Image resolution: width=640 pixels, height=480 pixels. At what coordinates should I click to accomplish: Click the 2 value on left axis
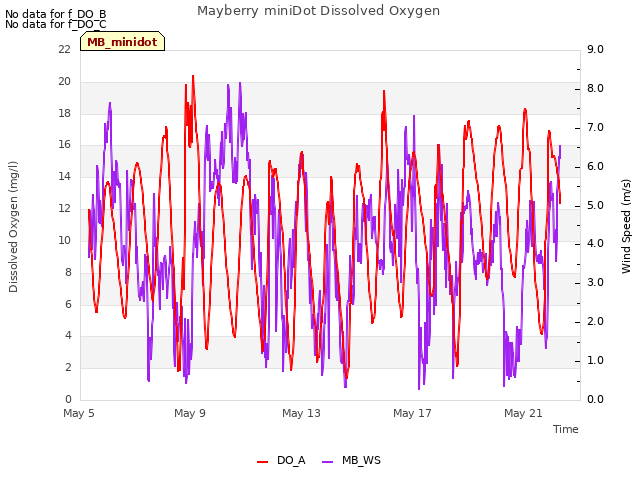click(68, 367)
